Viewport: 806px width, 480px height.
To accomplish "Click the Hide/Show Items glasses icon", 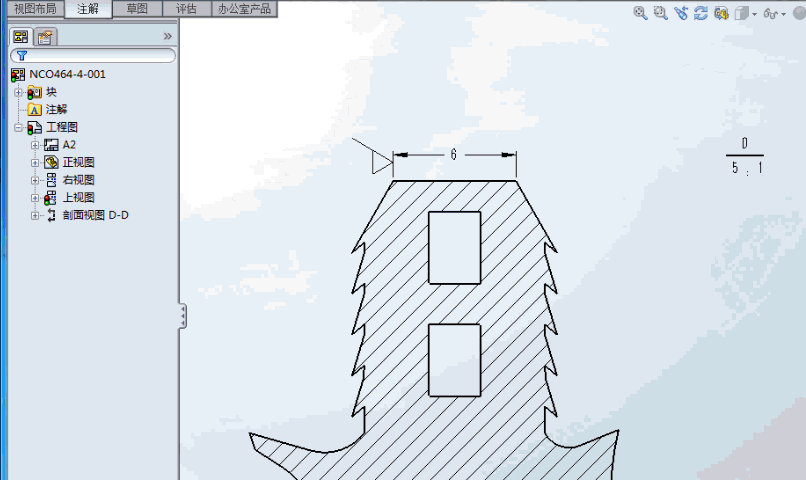I will (x=770, y=13).
